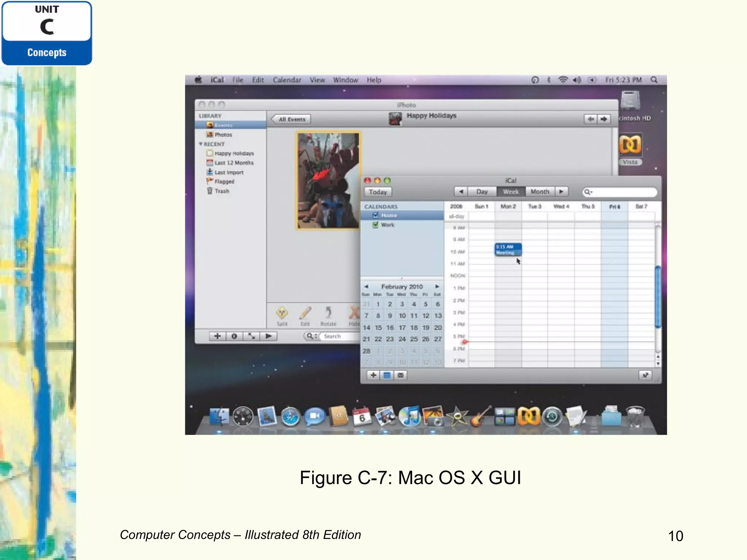Toggle notifications envelope button in iCal
This screenshot has height=560, width=747.
(x=400, y=375)
